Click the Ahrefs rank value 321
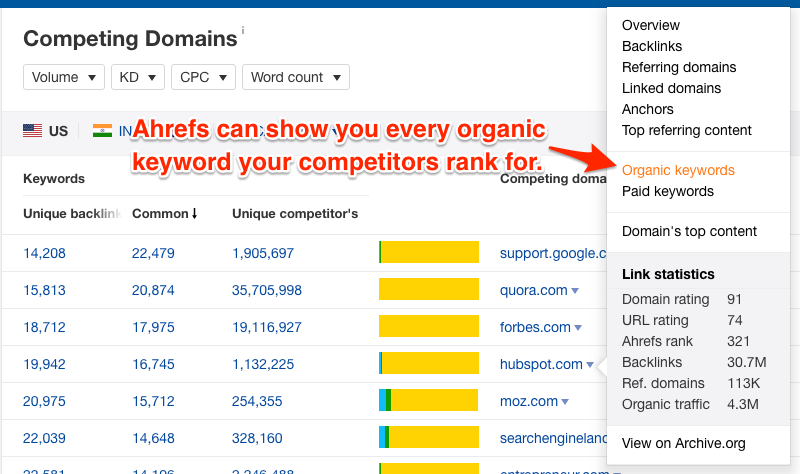Image resolution: width=800 pixels, height=474 pixels. 738,341
